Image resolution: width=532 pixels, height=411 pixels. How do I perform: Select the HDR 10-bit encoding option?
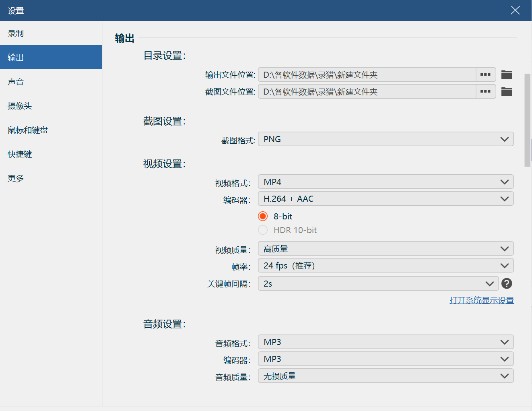click(263, 230)
